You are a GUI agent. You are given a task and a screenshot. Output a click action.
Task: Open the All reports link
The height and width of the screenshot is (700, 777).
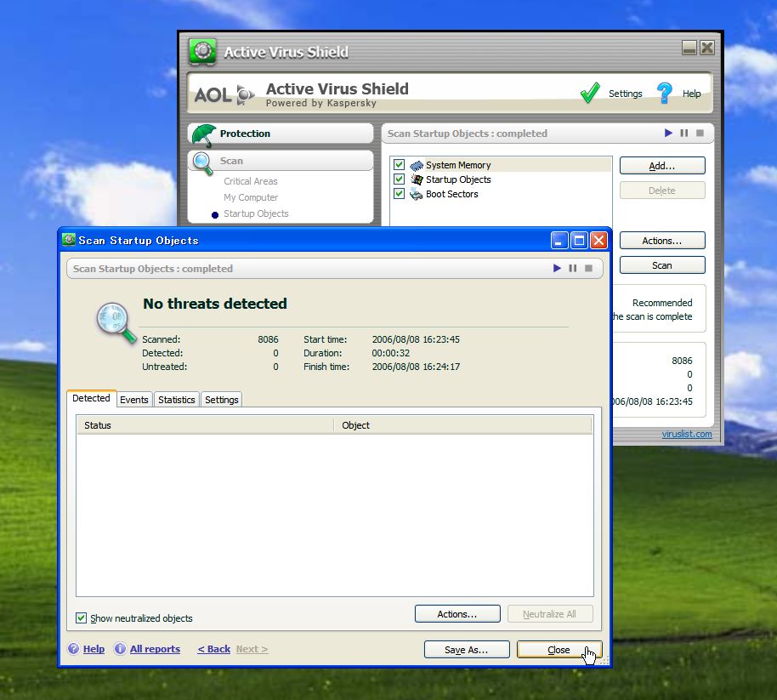point(155,648)
